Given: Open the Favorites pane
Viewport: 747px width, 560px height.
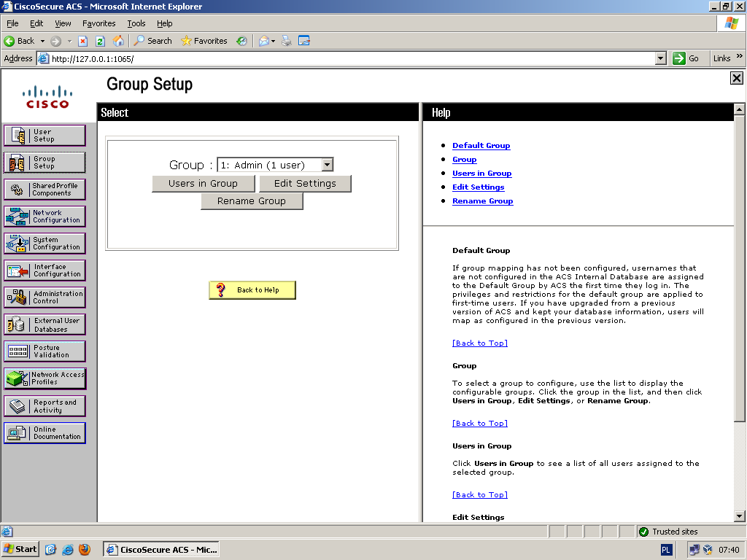Looking at the screenshot, I should tap(204, 41).
